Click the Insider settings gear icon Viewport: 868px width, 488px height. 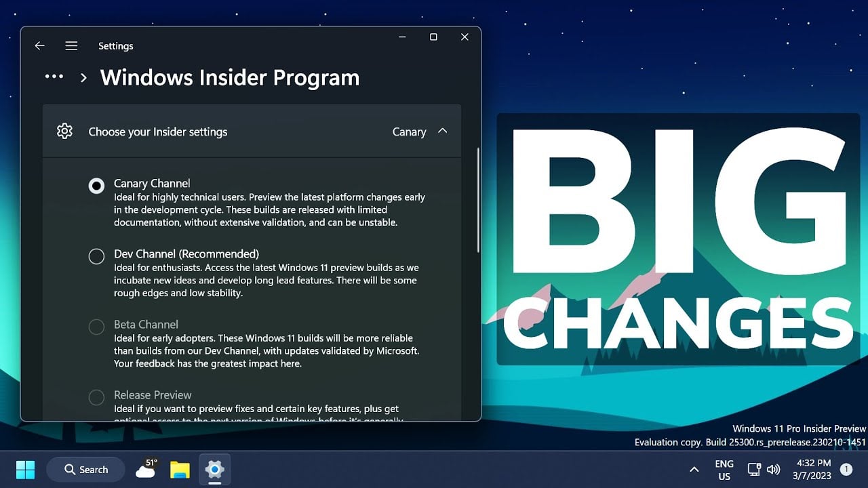point(64,131)
